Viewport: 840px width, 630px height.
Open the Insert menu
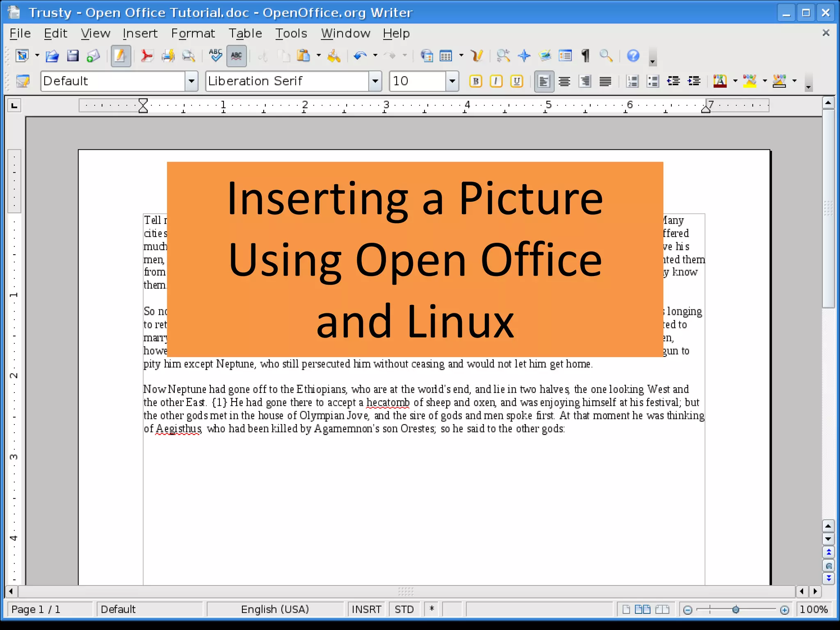tap(140, 33)
